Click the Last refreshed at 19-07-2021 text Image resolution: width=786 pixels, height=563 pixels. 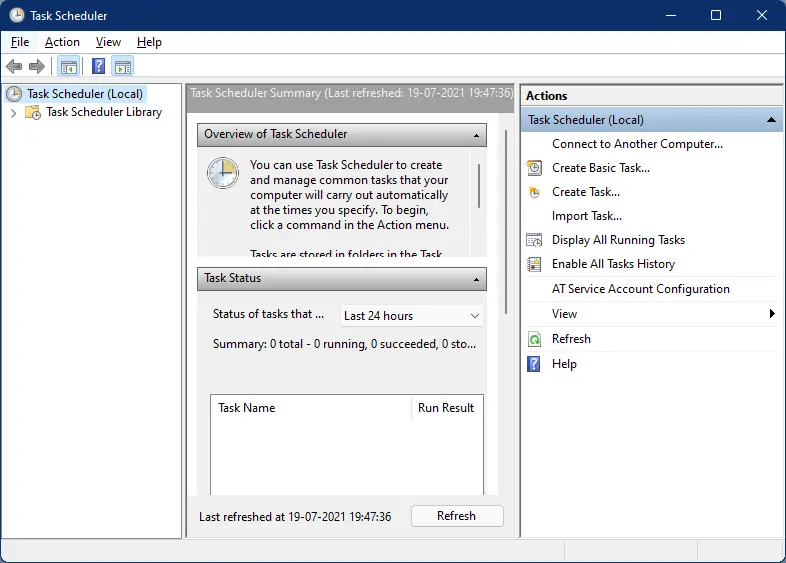pyautogui.click(x=295, y=517)
